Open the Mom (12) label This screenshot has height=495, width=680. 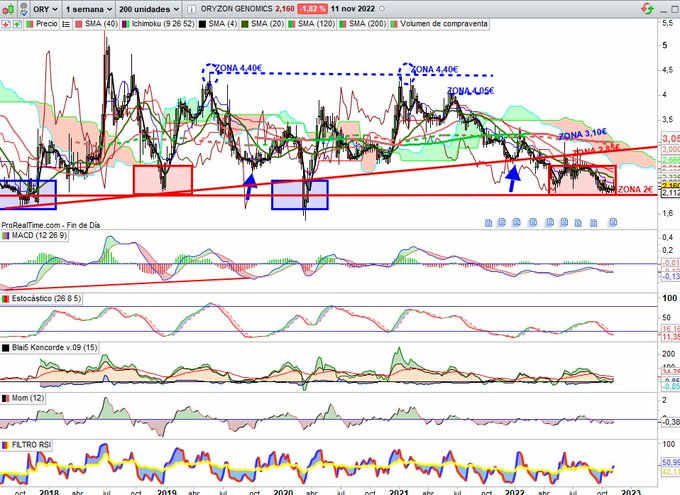pyautogui.click(x=28, y=398)
